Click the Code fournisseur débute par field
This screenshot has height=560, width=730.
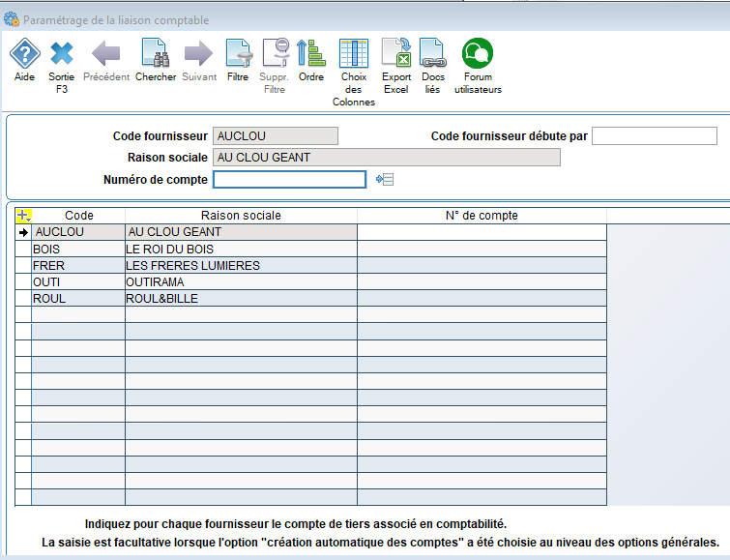click(655, 136)
